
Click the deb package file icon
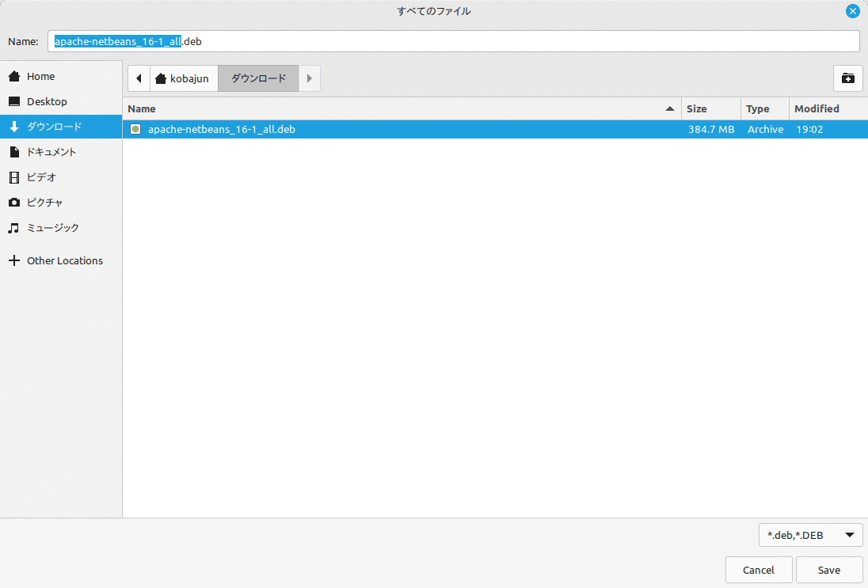tap(135, 129)
